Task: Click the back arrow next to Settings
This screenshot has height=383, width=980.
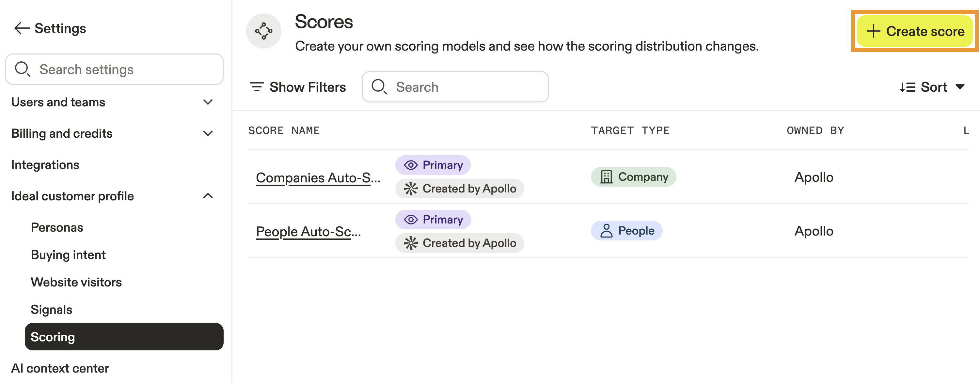Action: 21,28
